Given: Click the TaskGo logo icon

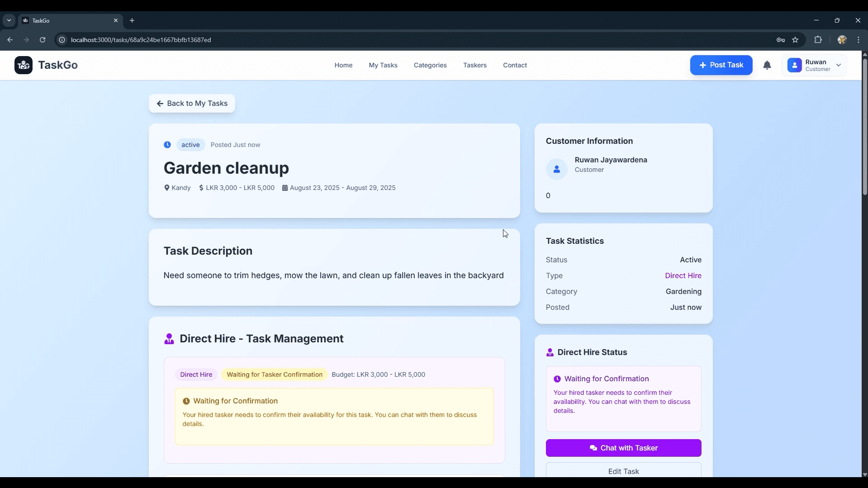Looking at the screenshot, I should (24, 65).
